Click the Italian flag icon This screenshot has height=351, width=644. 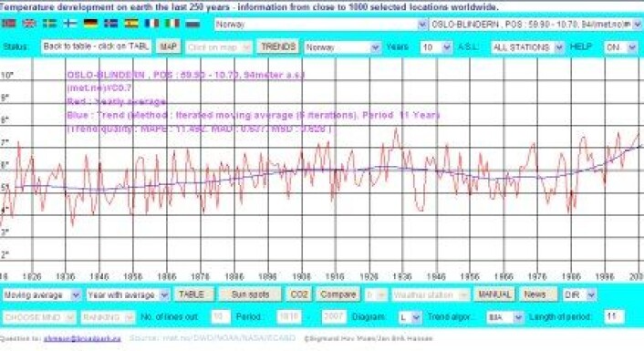click(172, 24)
